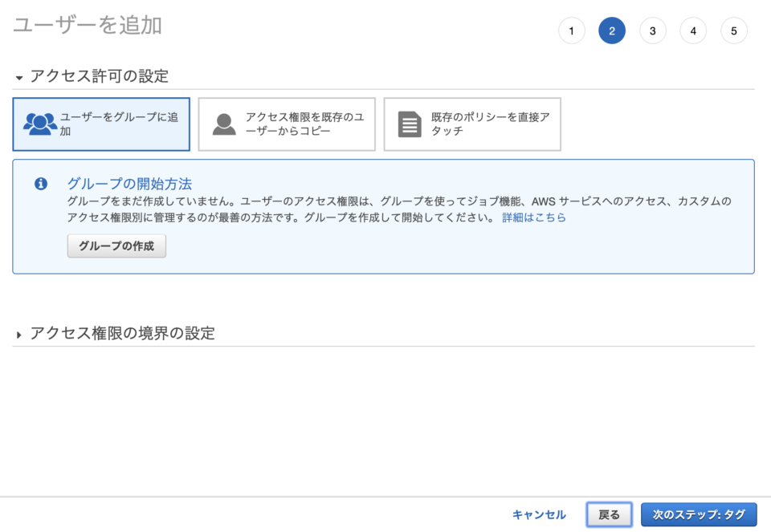Select the final step 5 circle
The width and height of the screenshot is (771, 532).
click(x=734, y=30)
